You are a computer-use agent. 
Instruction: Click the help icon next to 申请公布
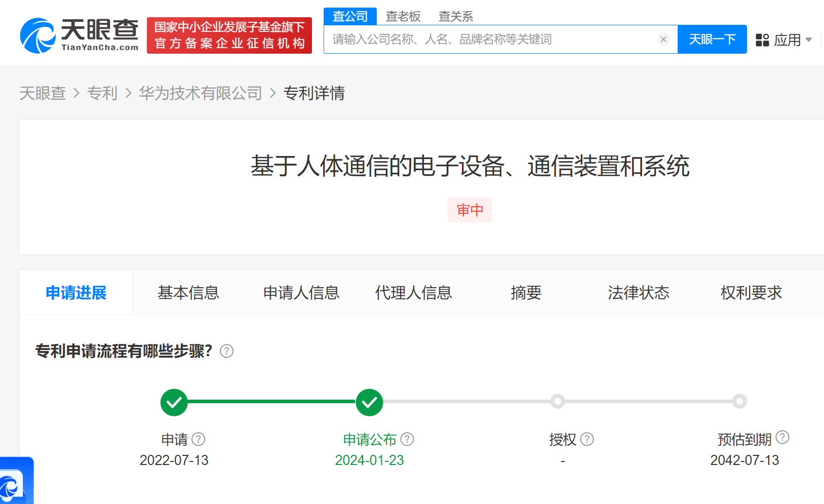[407, 439]
